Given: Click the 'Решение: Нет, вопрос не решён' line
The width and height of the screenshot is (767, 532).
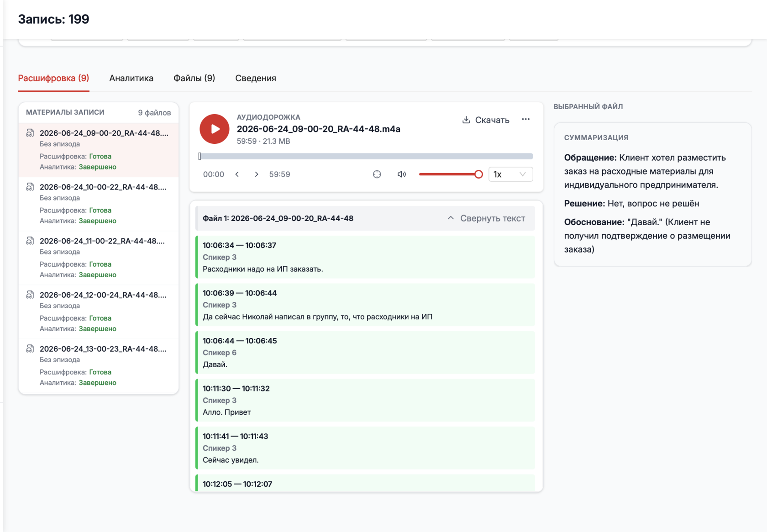Looking at the screenshot, I should click(632, 203).
